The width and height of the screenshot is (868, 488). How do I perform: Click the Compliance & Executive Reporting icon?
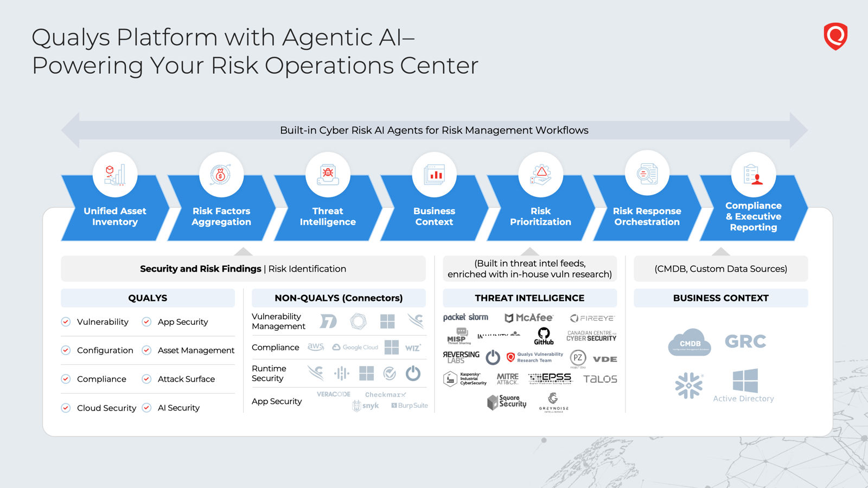754,175
